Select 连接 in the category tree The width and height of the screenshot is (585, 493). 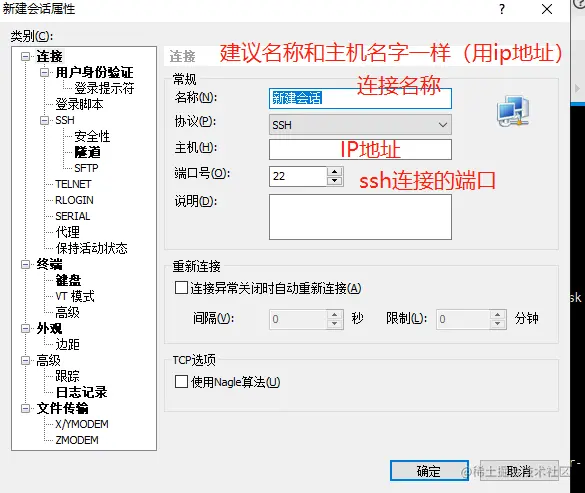click(49, 57)
